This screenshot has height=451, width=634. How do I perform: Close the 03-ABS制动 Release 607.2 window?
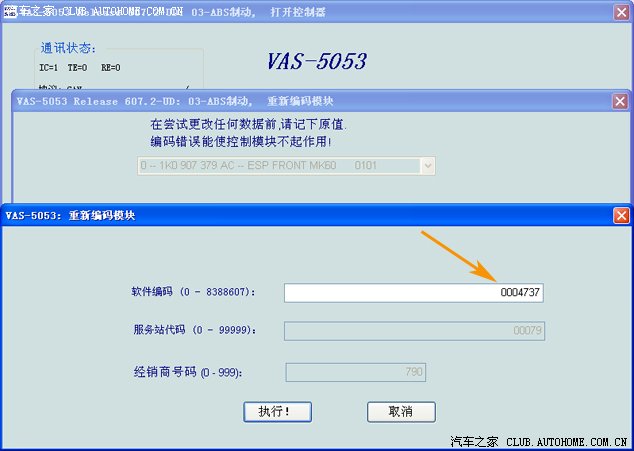pyautogui.click(x=620, y=101)
